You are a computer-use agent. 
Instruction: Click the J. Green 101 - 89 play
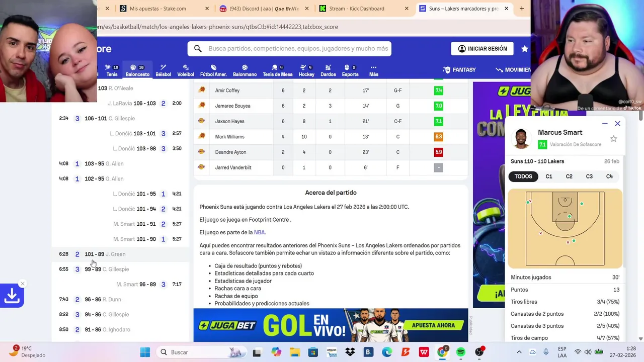click(121, 254)
